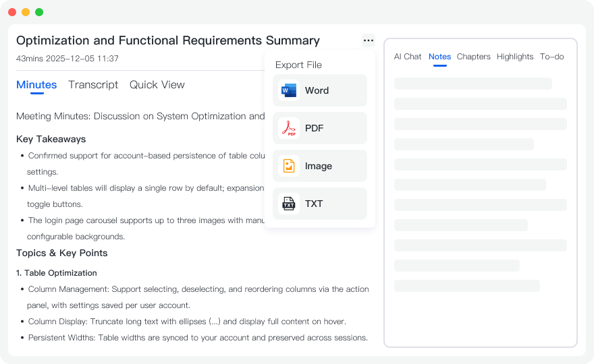The image size is (594, 364).
Task: Go to the To-do panel tab
Action: point(551,57)
